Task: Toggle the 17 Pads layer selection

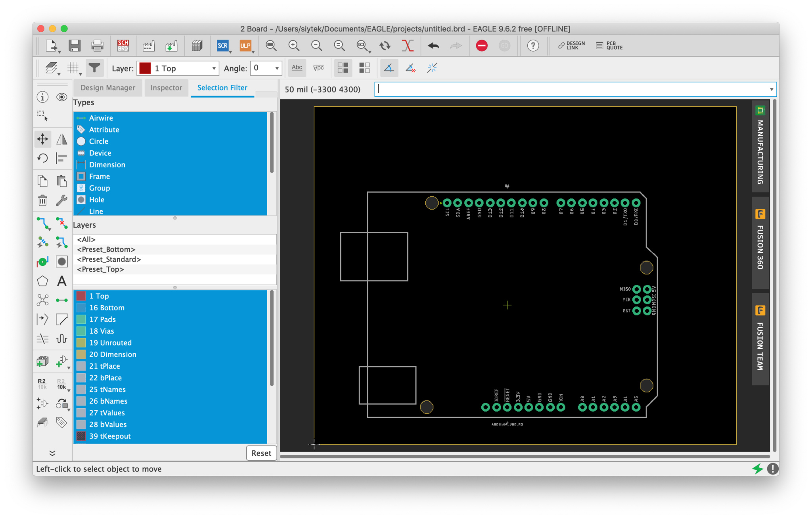Action: (102, 319)
